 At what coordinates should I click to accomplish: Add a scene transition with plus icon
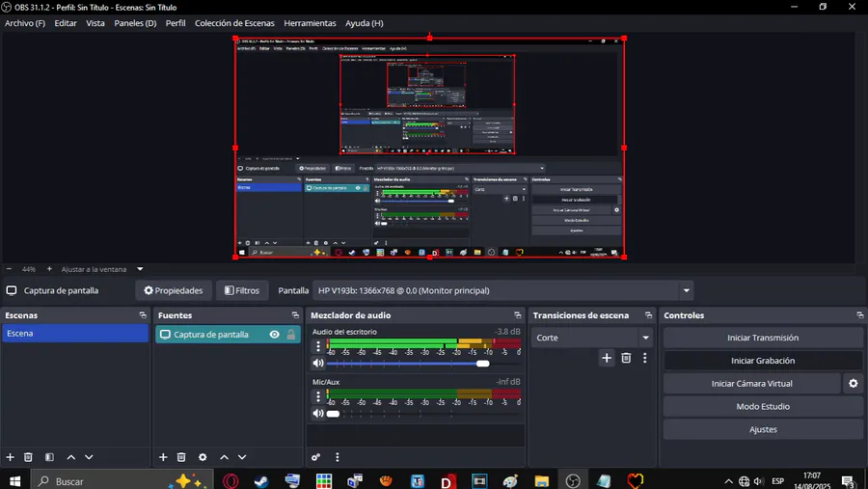pos(607,358)
